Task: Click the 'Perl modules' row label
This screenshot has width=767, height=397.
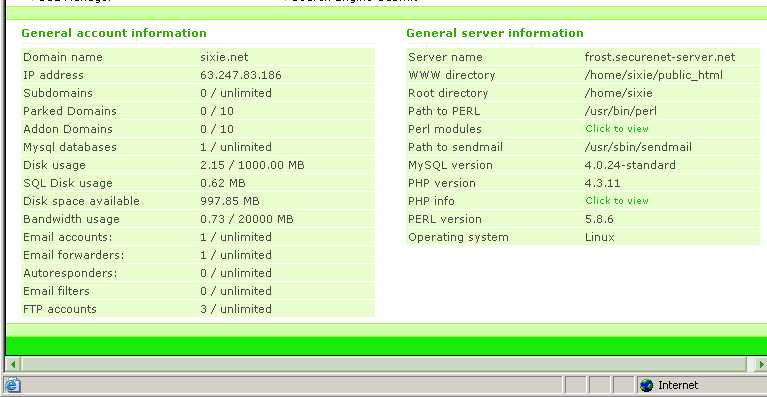Action: click(x=445, y=129)
